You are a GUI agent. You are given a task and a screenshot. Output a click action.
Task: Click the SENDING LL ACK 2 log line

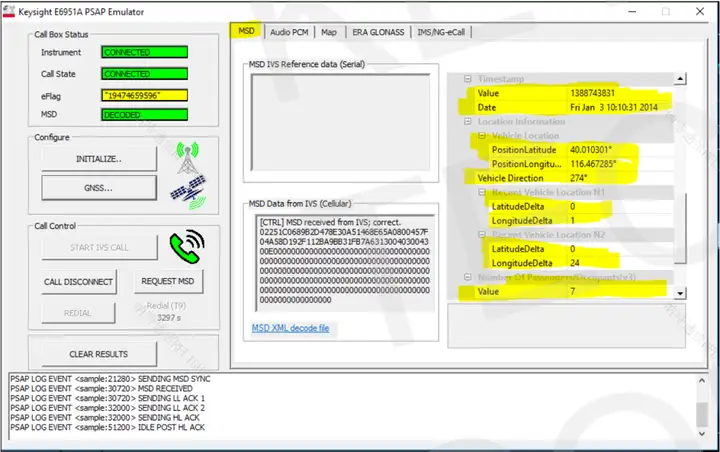coord(108,408)
